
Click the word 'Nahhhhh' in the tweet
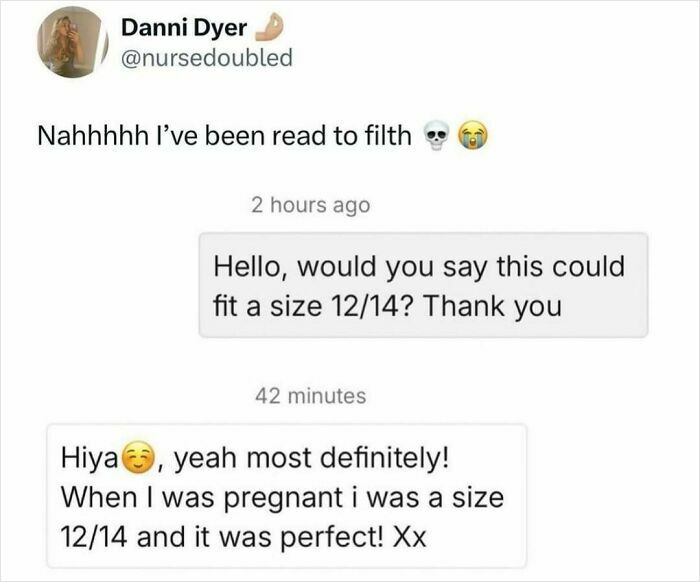coord(86,136)
